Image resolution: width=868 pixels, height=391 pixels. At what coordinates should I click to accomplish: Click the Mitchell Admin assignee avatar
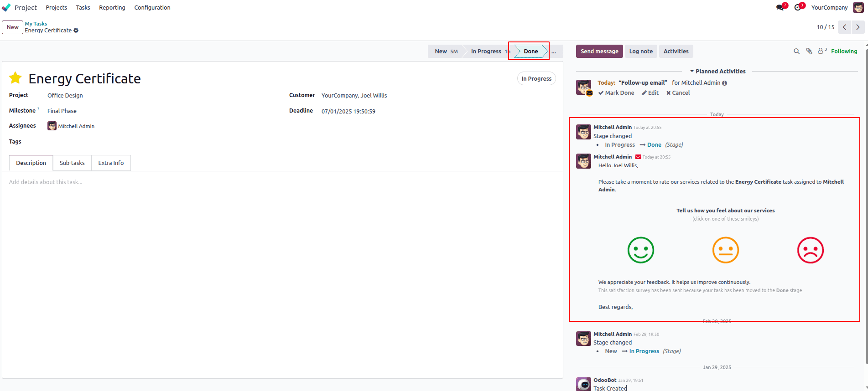point(52,126)
